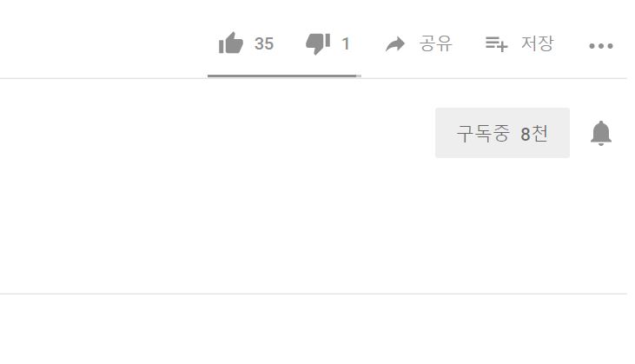635x364 pixels.
Task: Click the light-gray dislike end of ratio bar
Action: (x=359, y=76)
